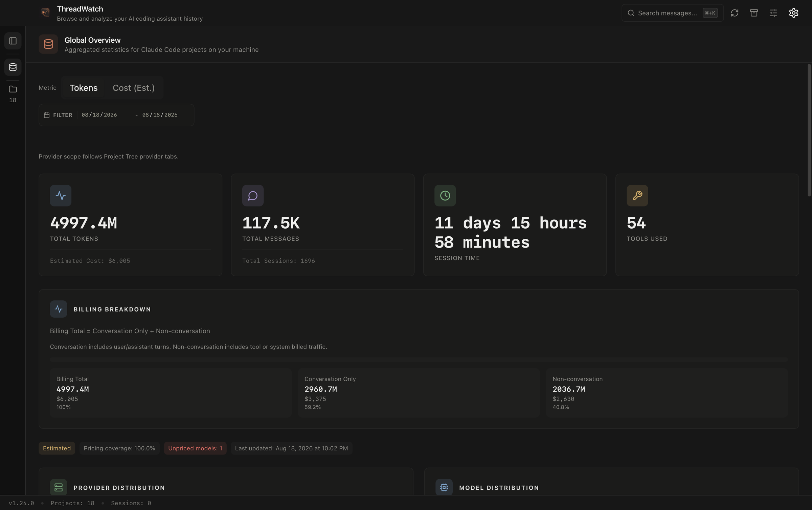The height and width of the screenshot is (510, 812).
Task: Open settings gear icon
Action: (x=794, y=13)
